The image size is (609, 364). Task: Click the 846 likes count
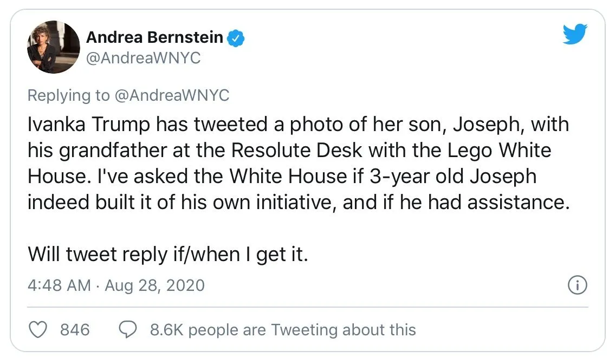coord(75,329)
